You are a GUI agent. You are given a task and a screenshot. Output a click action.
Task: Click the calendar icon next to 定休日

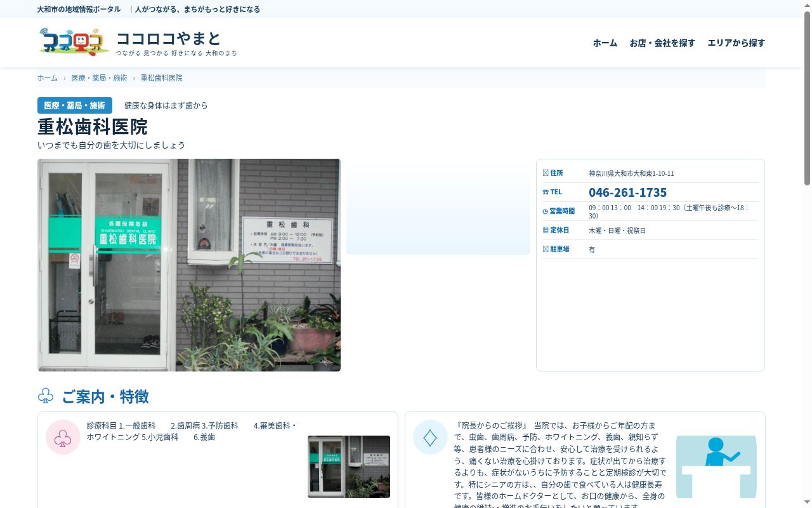[546, 230]
